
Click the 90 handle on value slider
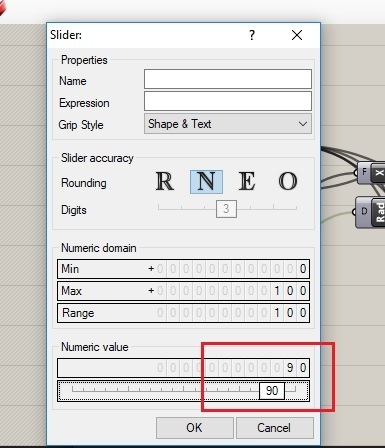pyautogui.click(x=272, y=391)
